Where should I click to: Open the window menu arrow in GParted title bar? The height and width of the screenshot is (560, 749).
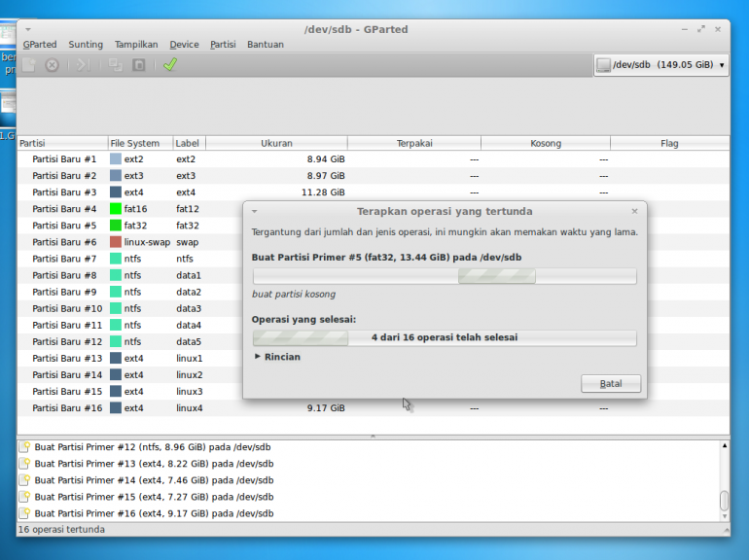(28, 29)
